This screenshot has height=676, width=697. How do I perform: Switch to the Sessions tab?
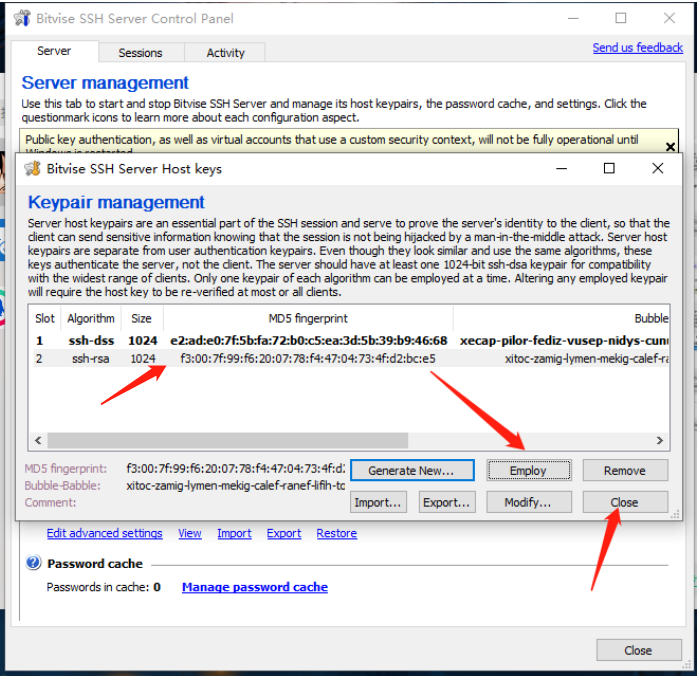pos(140,52)
